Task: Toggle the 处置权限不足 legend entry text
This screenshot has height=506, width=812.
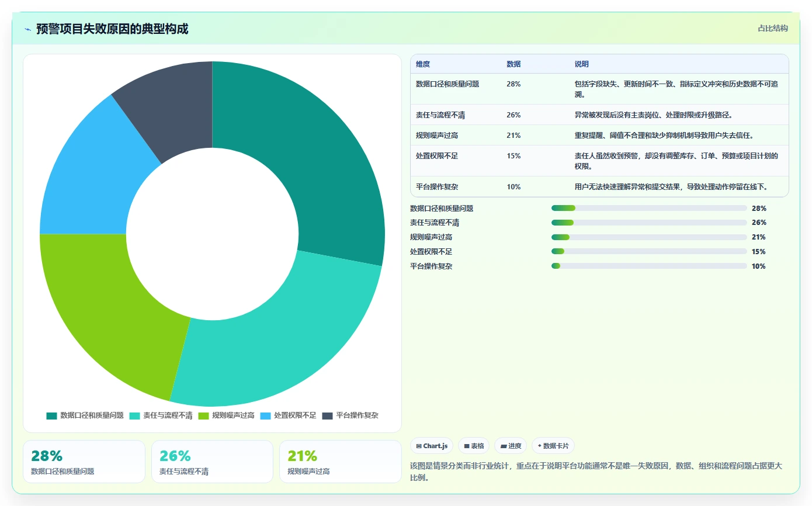Action: [x=295, y=415]
